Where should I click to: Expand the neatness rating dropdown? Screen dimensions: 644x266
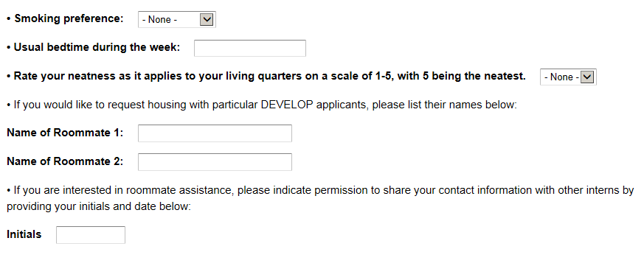coord(568,77)
